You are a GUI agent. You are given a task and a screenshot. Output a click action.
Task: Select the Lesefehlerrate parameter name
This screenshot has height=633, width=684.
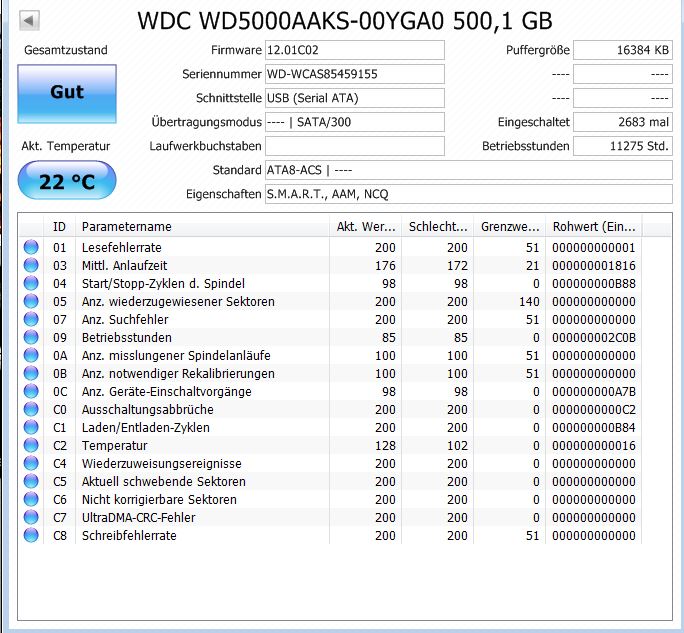pyautogui.click(x=122, y=247)
